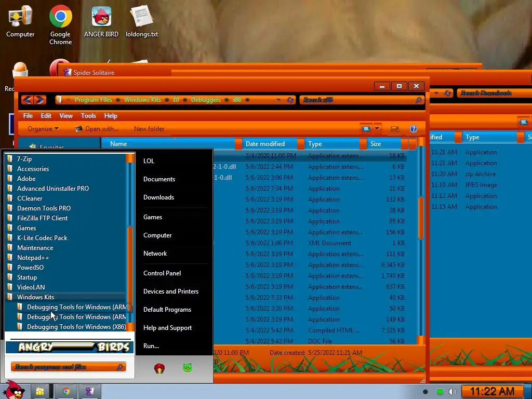This screenshot has width=532, height=399.
Task: Open the View menu
Action: pyautogui.click(x=66, y=116)
